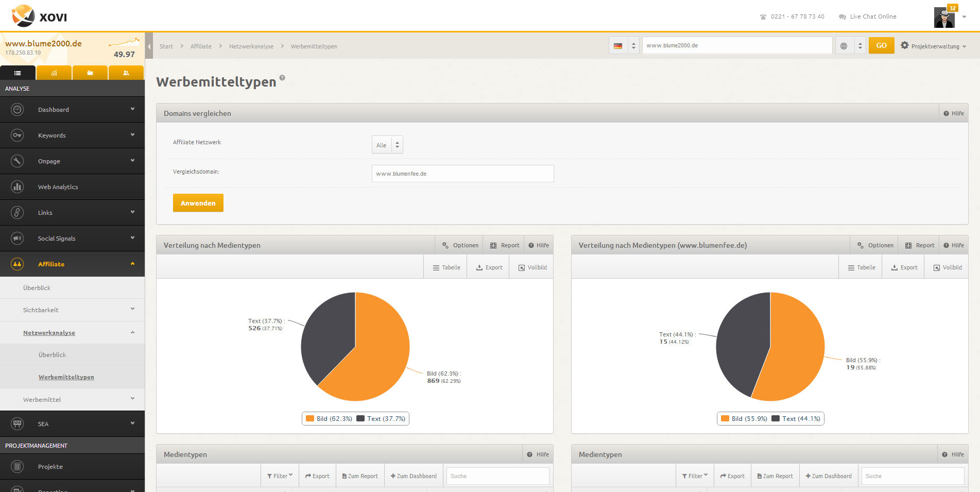
Task: Click the Live Chat Online speech icon
Action: pos(843,17)
